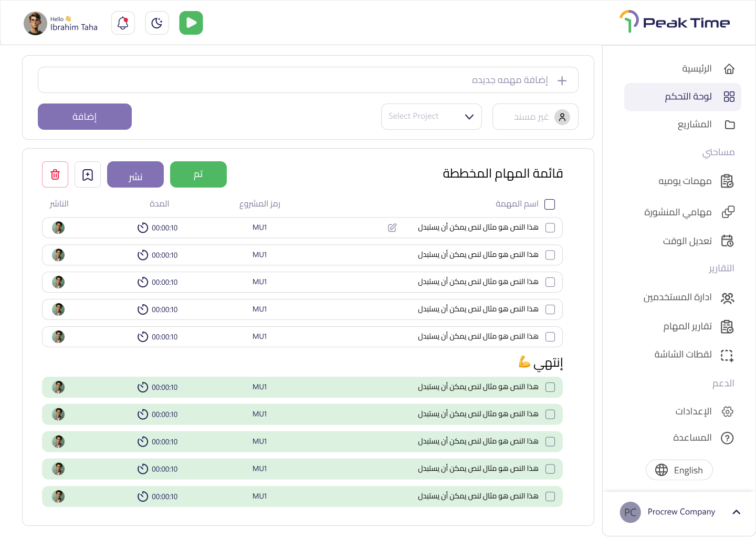The width and height of the screenshot is (756, 538).
Task: Click the red trash delete icon
Action: click(55, 174)
